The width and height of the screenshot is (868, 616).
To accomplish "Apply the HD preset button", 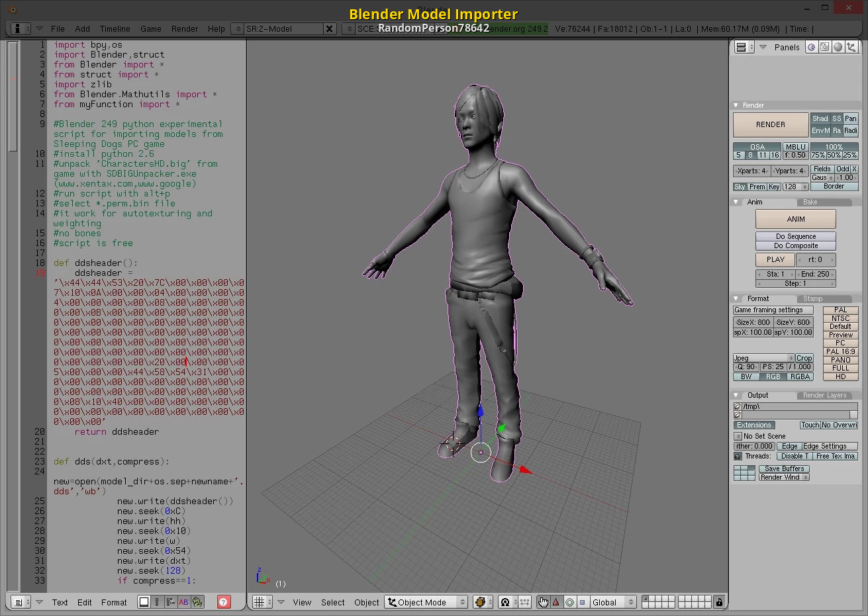I will [x=841, y=376].
